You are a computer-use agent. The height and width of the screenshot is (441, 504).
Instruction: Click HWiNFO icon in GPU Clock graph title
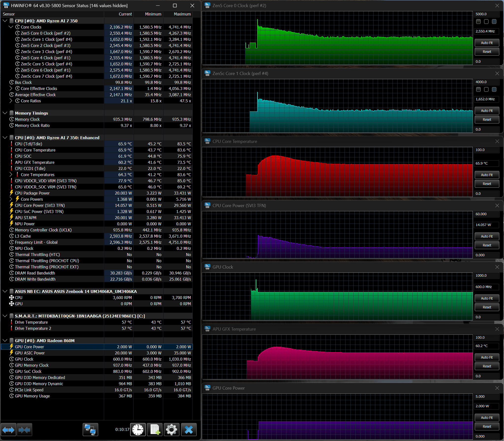207,267
